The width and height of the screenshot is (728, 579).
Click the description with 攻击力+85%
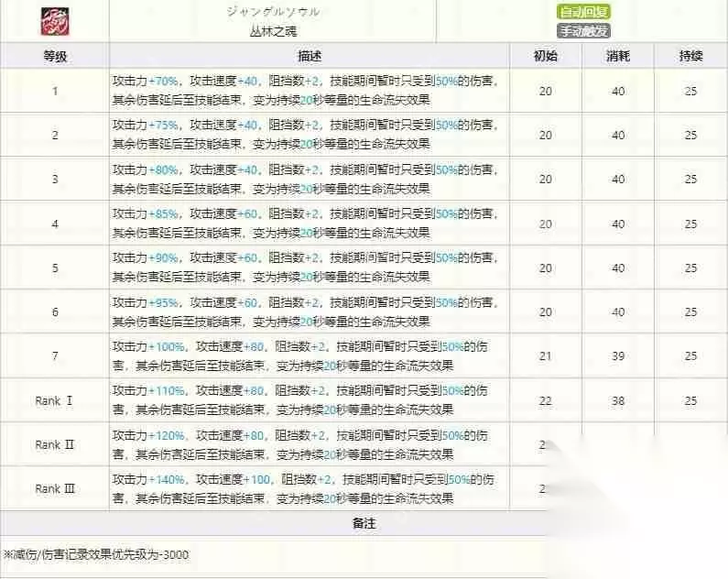pos(305,224)
